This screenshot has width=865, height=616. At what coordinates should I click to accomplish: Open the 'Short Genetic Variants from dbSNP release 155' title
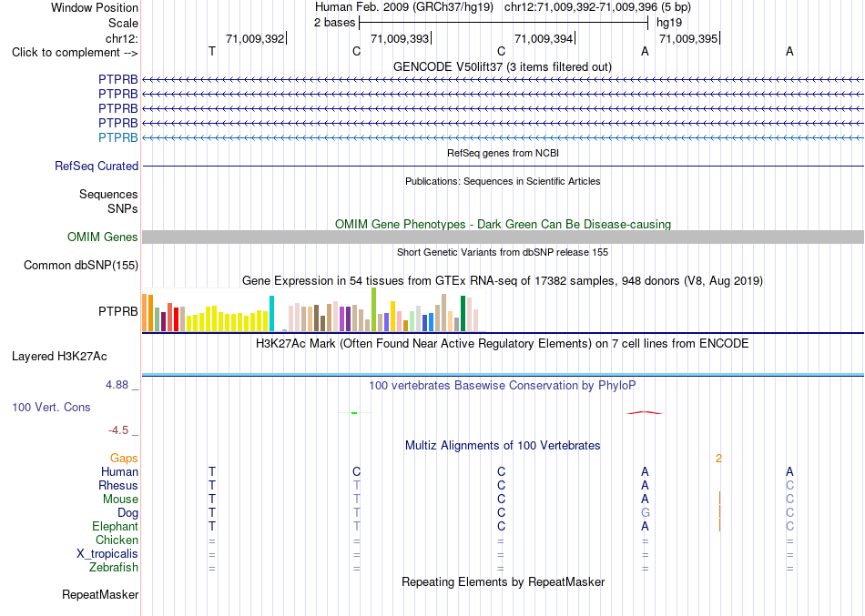(x=503, y=253)
